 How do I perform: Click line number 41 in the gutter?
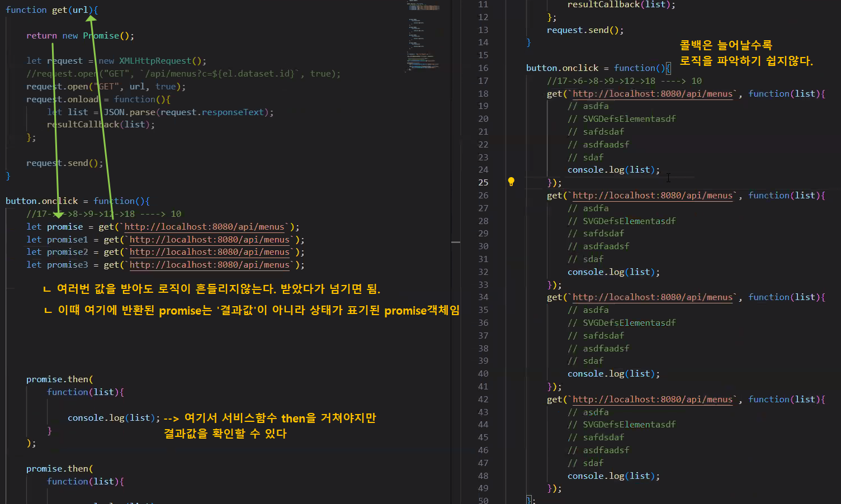point(483,387)
